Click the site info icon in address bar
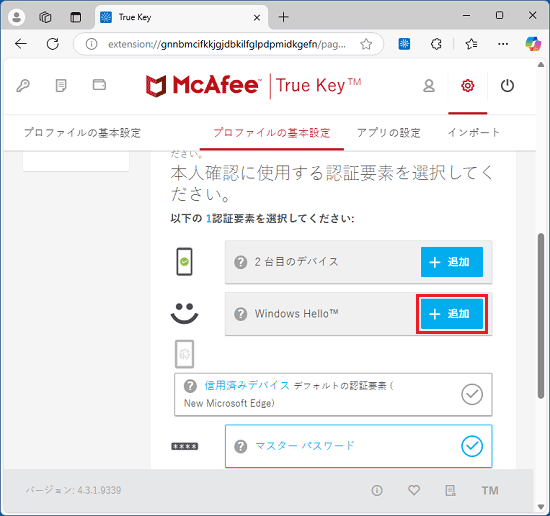The image size is (550, 516). (x=91, y=44)
